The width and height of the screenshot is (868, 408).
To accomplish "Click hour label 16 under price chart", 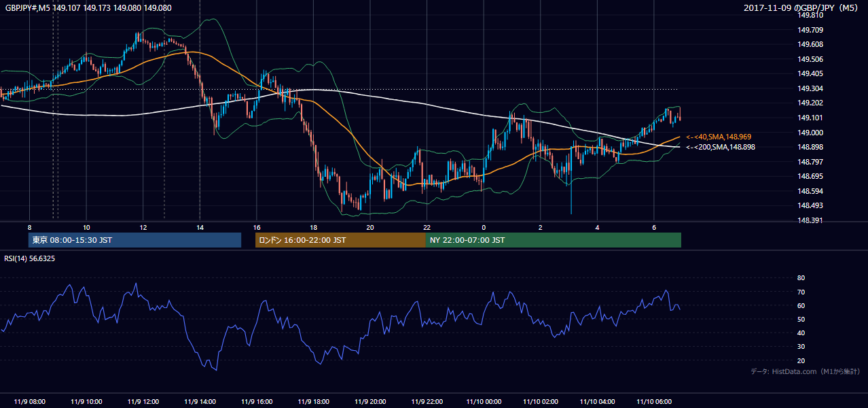I will [257, 227].
